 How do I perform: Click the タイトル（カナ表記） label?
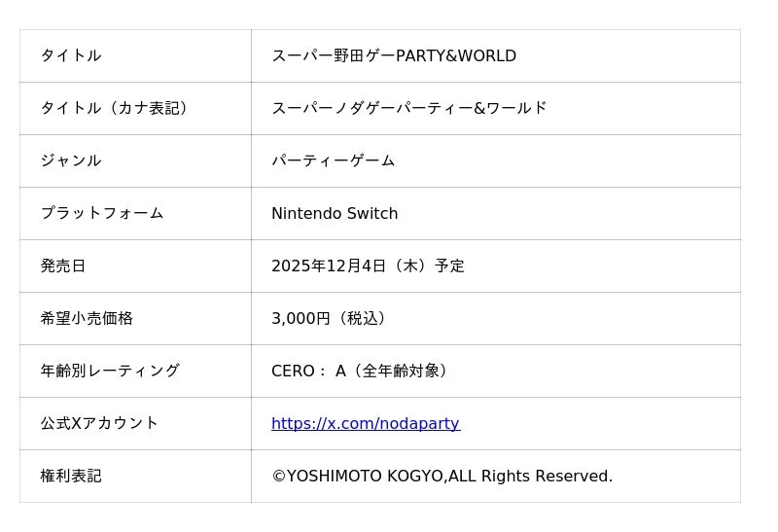[x=115, y=109]
